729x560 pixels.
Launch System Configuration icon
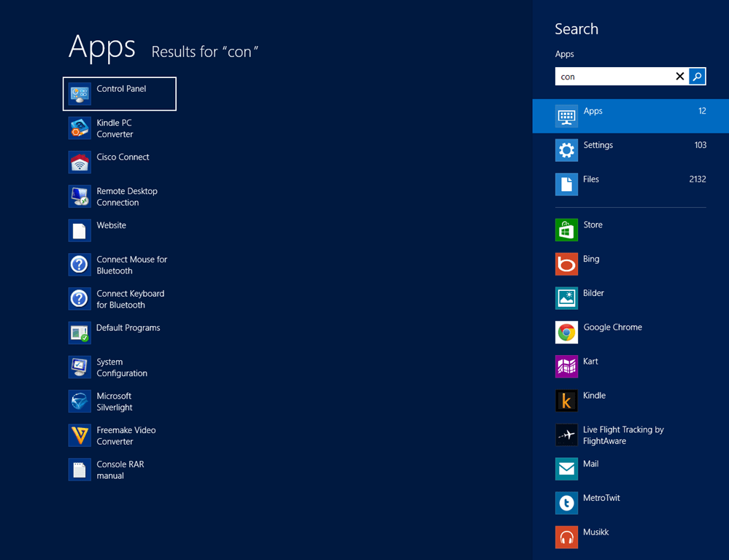[x=80, y=367]
